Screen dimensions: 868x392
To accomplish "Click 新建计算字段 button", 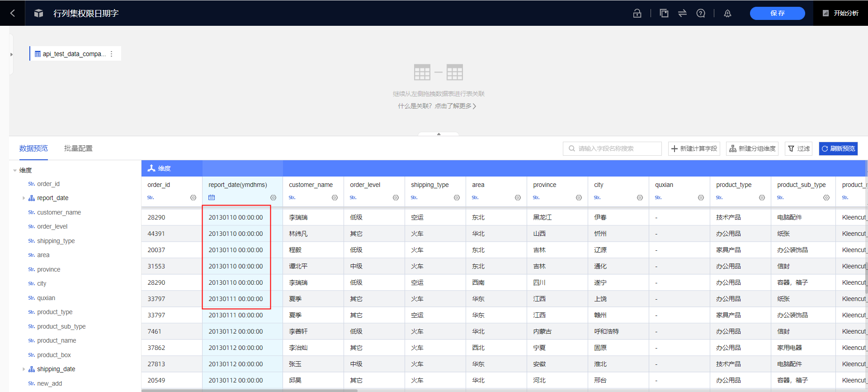I will pos(694,148).
